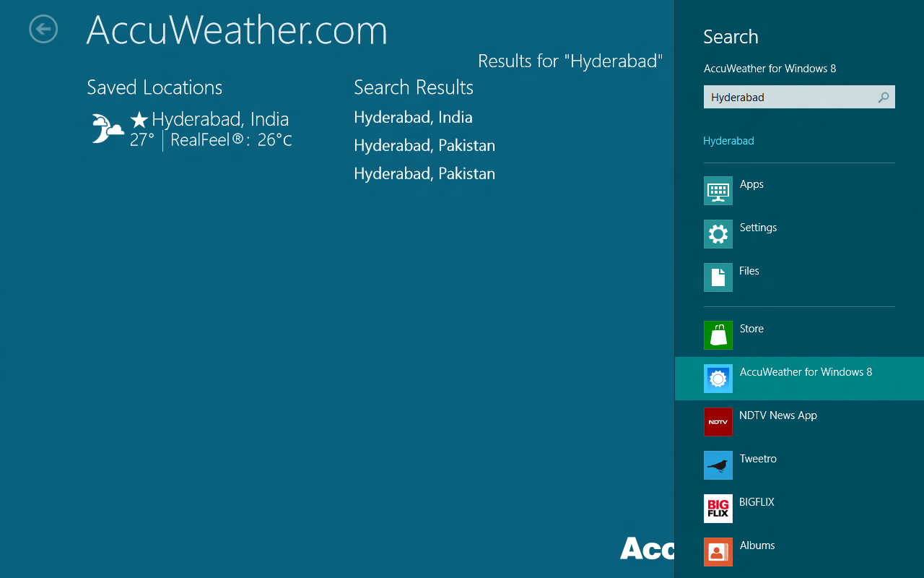Search in the Store app
924x578 pixels.
click(751, 329)
